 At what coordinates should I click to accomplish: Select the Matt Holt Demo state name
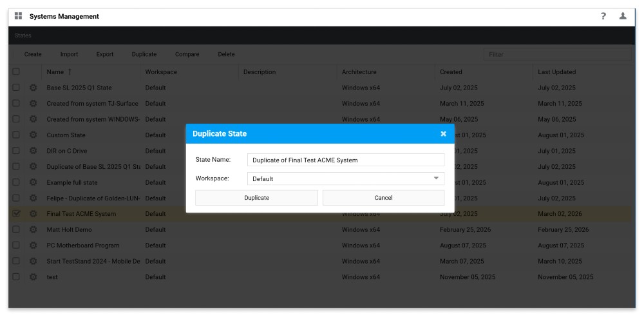[70, 229]
